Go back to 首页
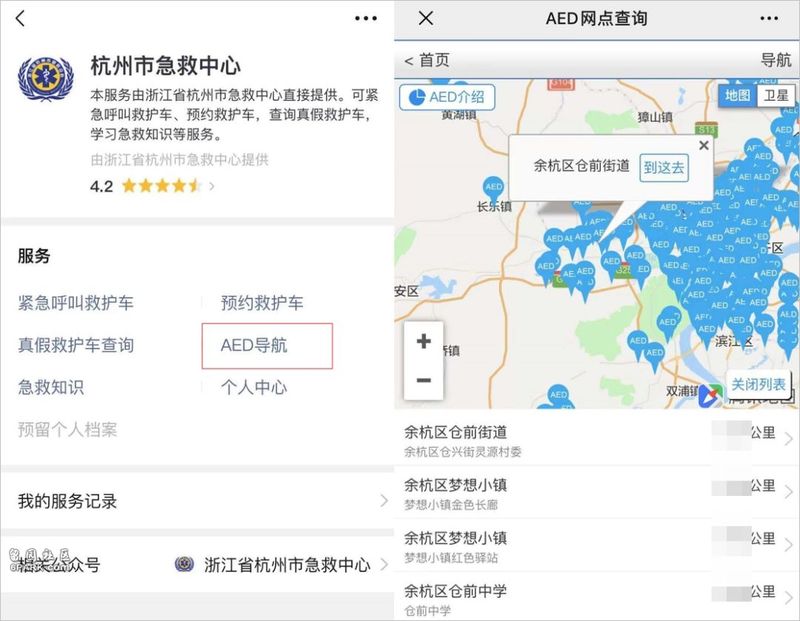 [427, 60]
